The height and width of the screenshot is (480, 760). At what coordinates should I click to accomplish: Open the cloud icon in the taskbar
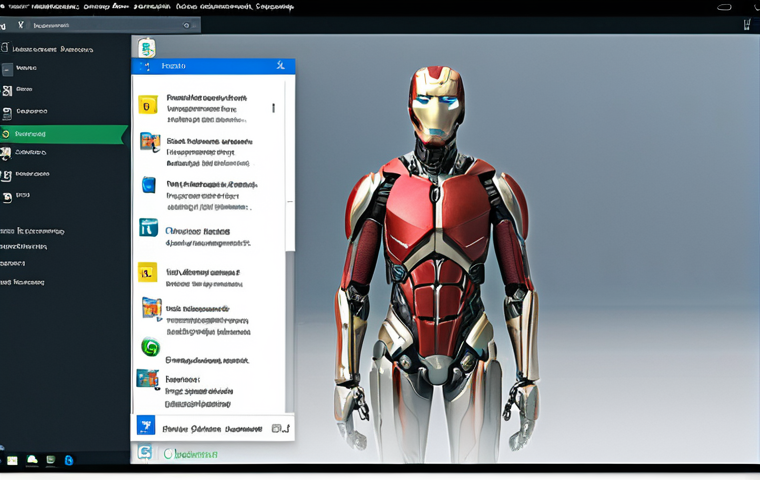pos(32,460)
